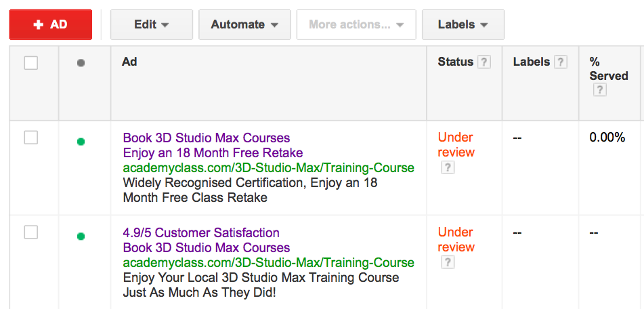The width and height of the screenshot is (644, 309).
Task: Click help icon under first ad's Under review
Action: coord(447,167)
